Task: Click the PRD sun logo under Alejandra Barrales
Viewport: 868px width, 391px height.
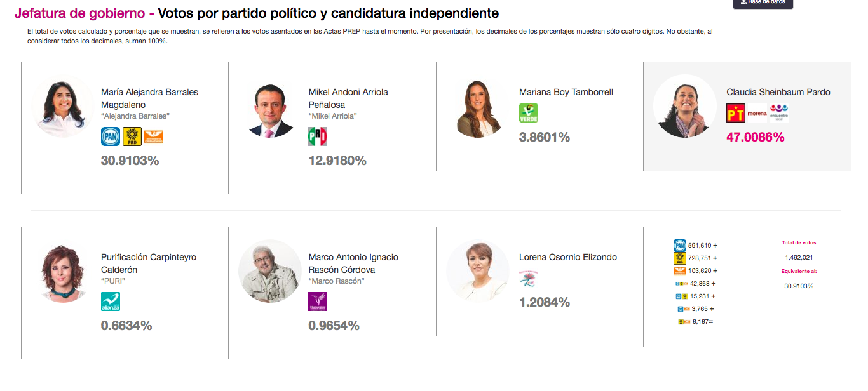Action: (132, 136)
